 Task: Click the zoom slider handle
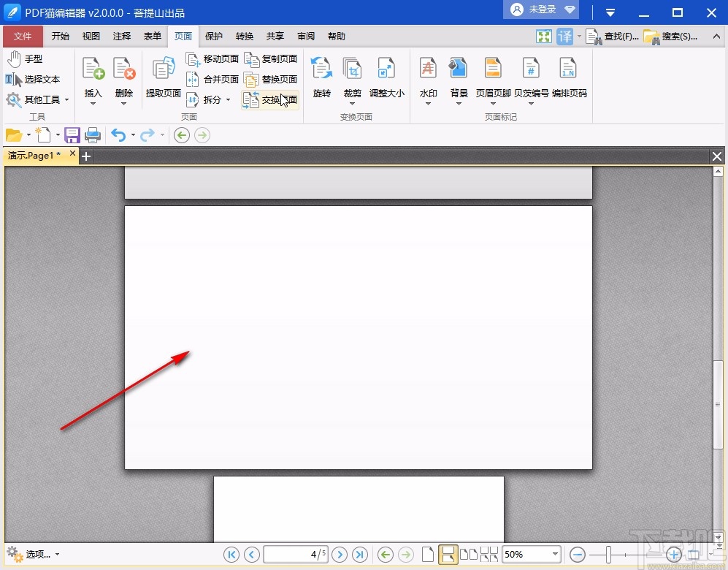(x=609, y=555)
